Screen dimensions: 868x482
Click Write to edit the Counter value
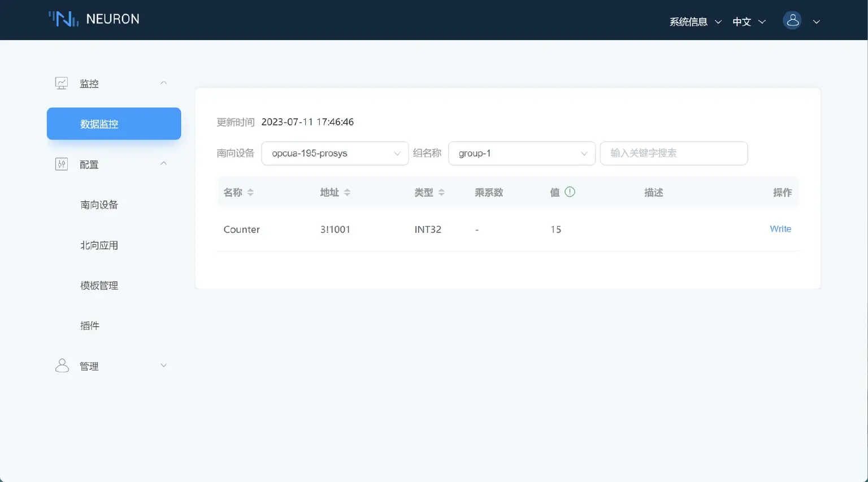[x=780, y=229]
